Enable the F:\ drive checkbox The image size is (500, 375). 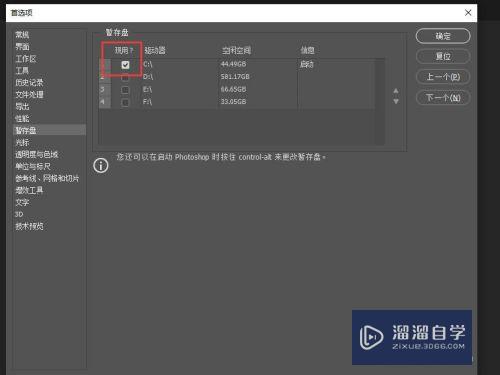[x=125, y=102]
